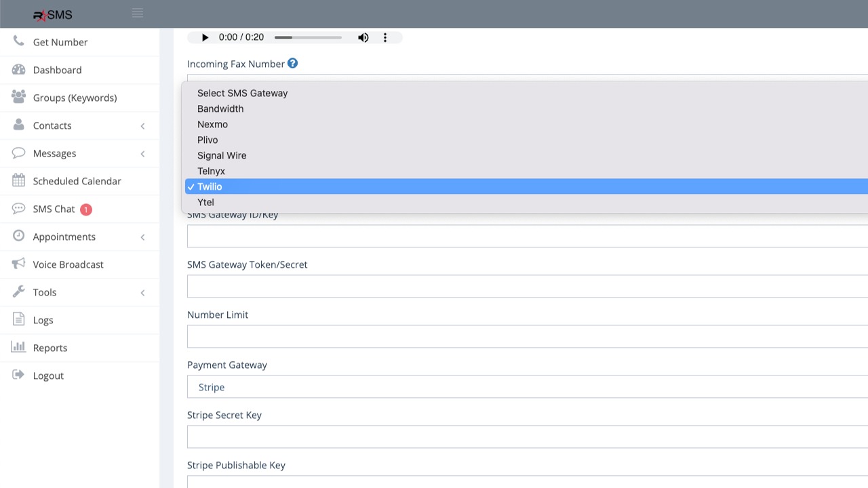Open the Incoming Fax Number help icon
This screenshot has width=868, height=488.
point(292,63)
